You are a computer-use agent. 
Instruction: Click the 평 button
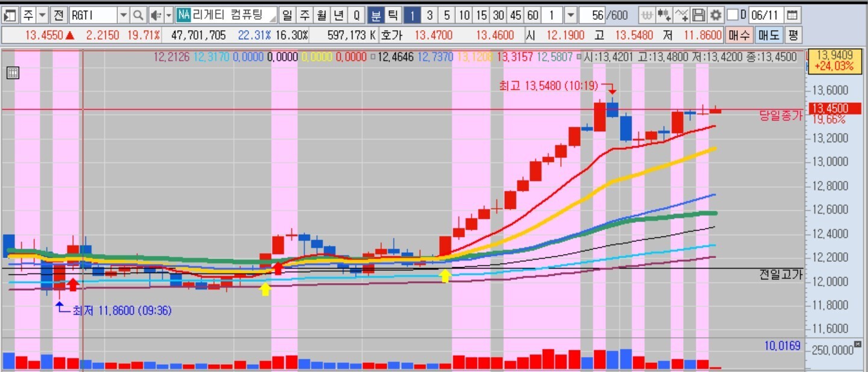tap(793, 35)
